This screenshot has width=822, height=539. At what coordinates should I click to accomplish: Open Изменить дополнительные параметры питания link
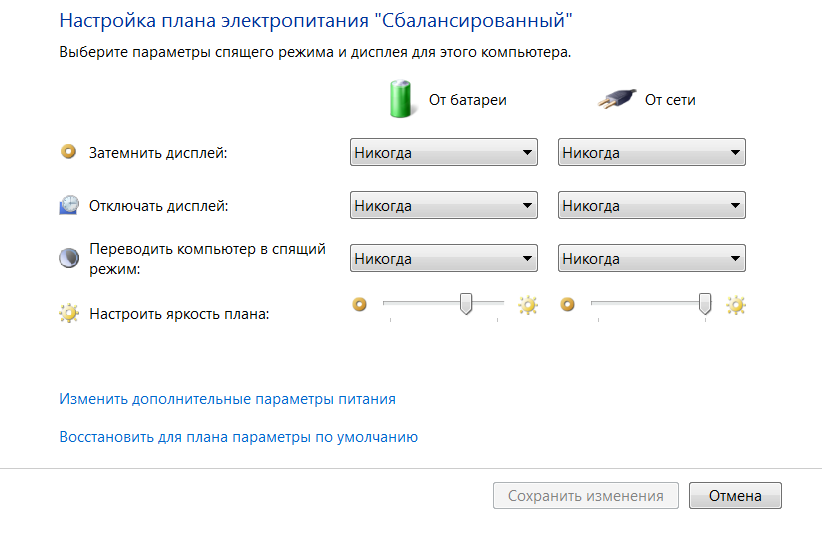[x=228, y=399]
